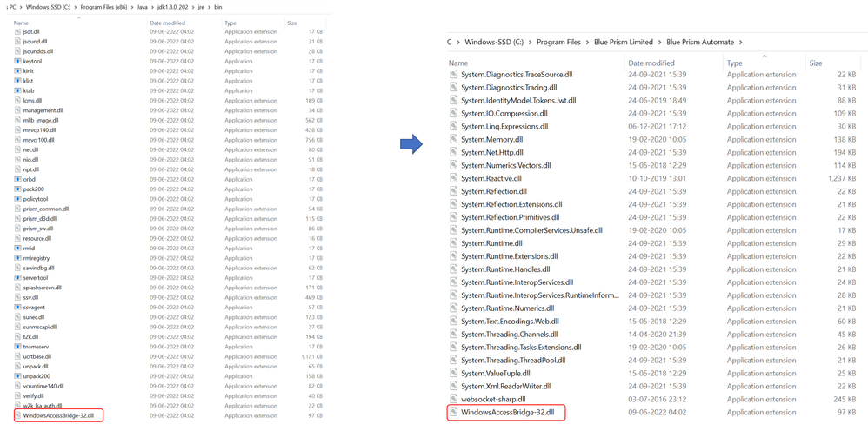Click the rmid application icon in left window
This screenshot has height=431, width=868.
(17, 248)
